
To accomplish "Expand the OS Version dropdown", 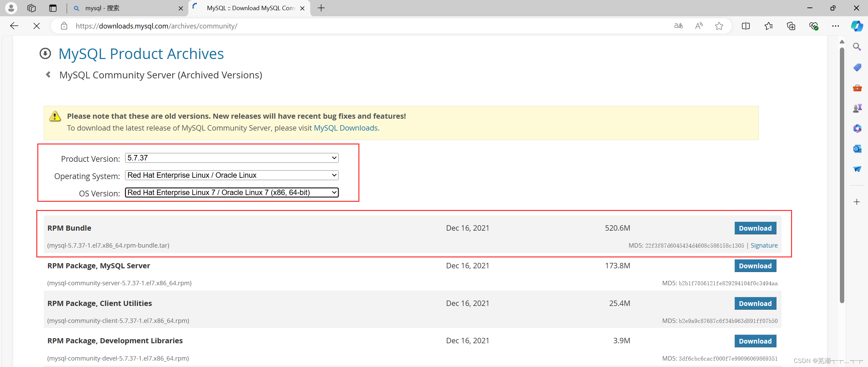I will point(232,192).
